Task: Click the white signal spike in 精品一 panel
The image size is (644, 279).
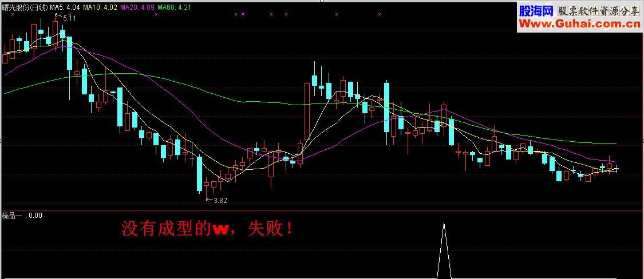Action: coord(444,250)
